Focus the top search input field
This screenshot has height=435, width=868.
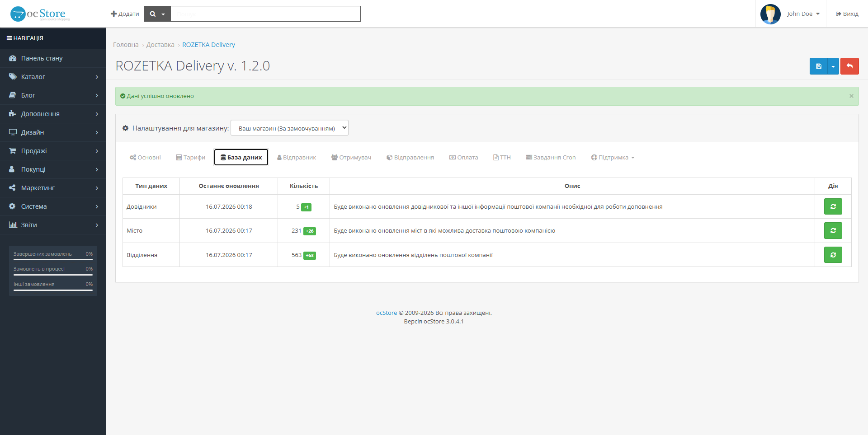click(266, 14)
